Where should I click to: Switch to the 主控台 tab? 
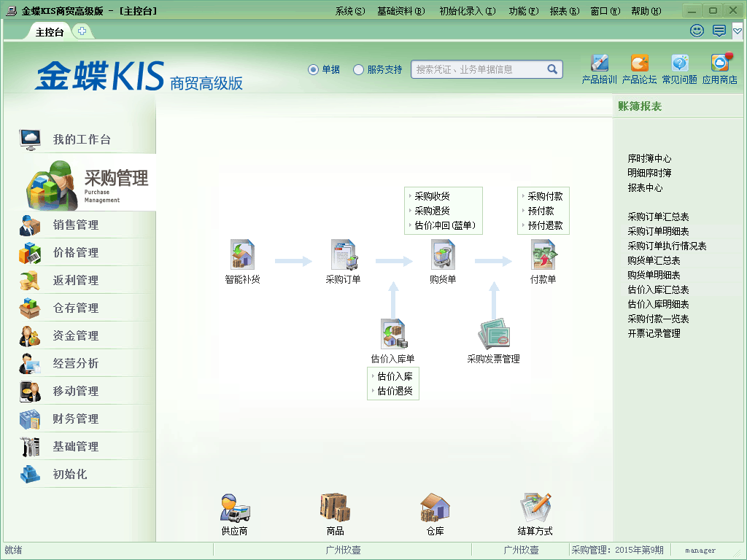[50, 32]
